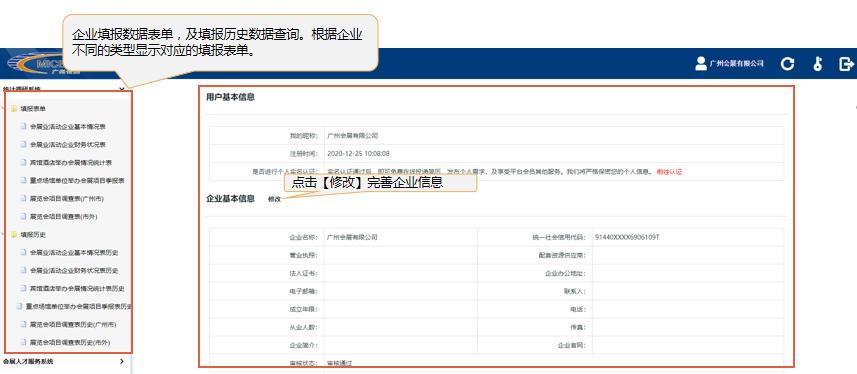Click the 成立年限 label cell

tap(266, 309)
